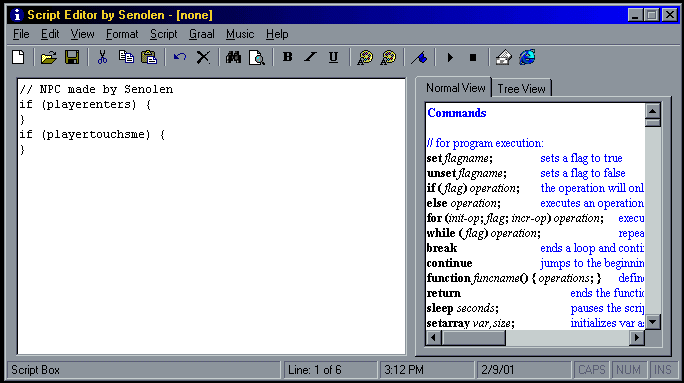Screen dimensions: 684x383
Task: Open a file via the folder icon
Action: click(48, 57)
